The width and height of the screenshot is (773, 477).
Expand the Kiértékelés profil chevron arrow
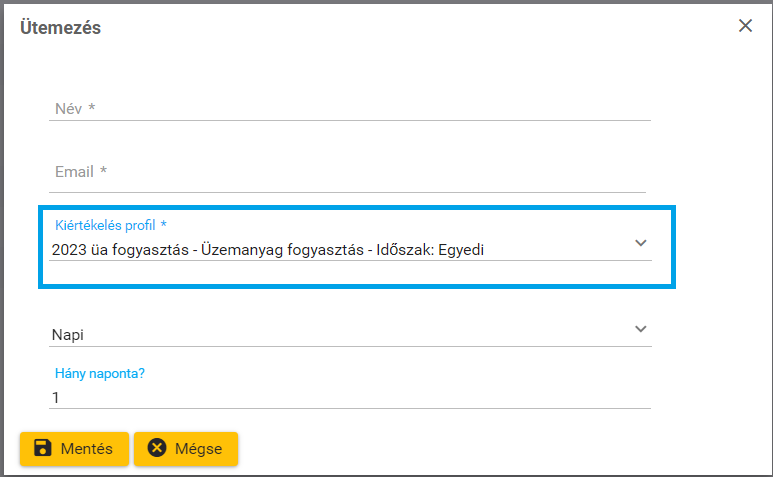(x=641, y=243)
